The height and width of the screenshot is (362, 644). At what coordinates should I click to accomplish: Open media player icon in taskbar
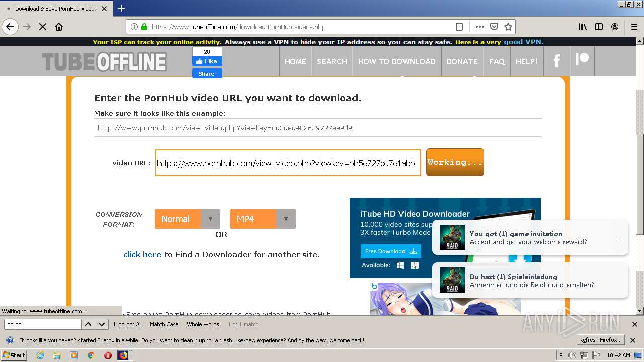pos(74,355)
